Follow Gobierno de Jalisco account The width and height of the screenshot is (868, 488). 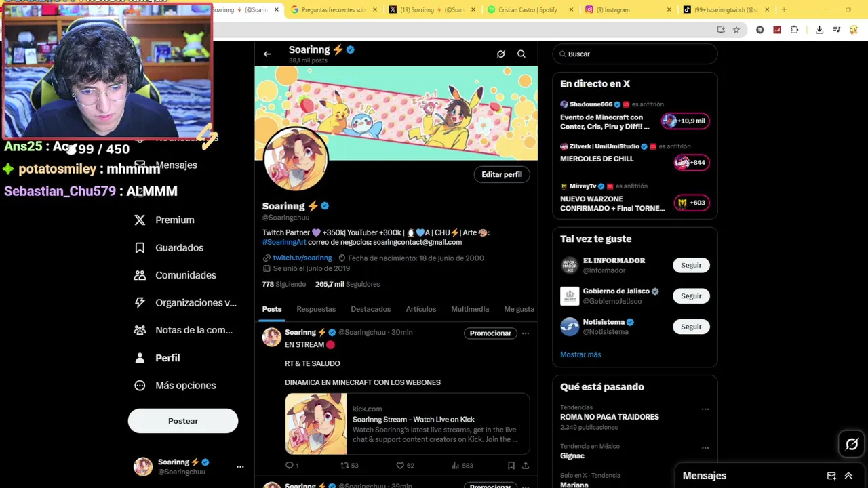pos(691,296)
